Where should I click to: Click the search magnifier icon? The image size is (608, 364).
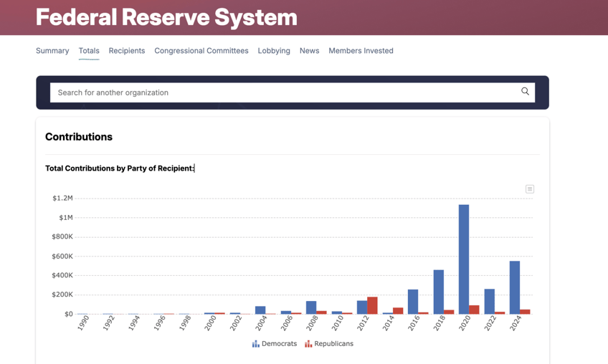[x=525, y=92]
